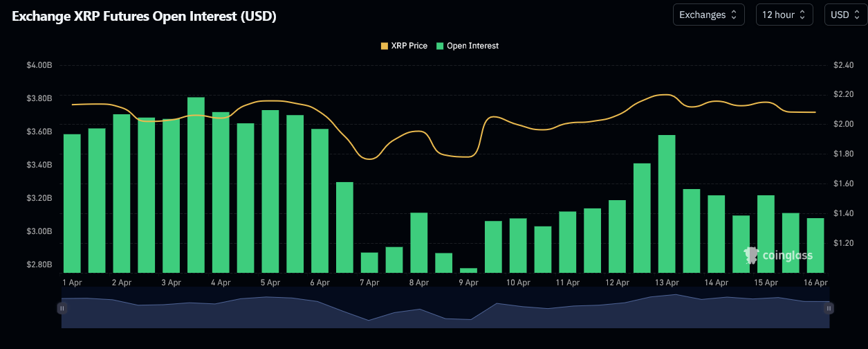Click the chevron arrows on 12 hour selector
The image size is (868, 349).
[x=803, y=15]
